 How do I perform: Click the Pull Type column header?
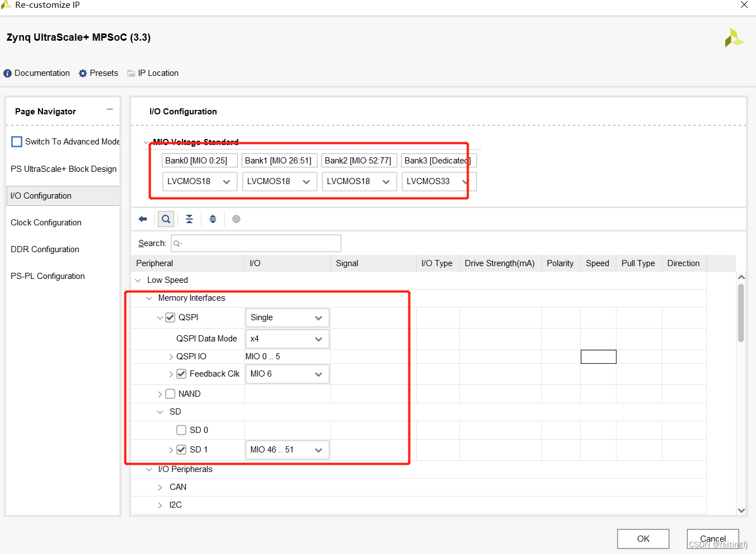pyautogui.click(x=639, y=263)
